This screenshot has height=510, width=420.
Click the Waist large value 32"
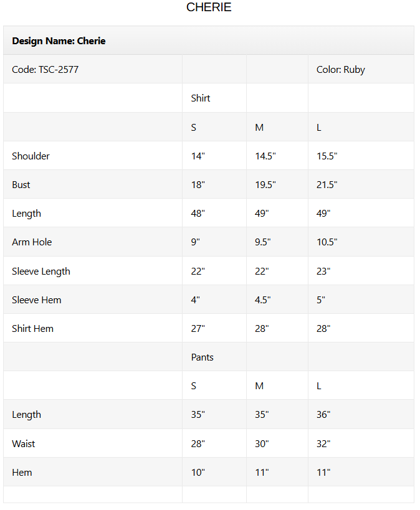click(x=323, y=444)
